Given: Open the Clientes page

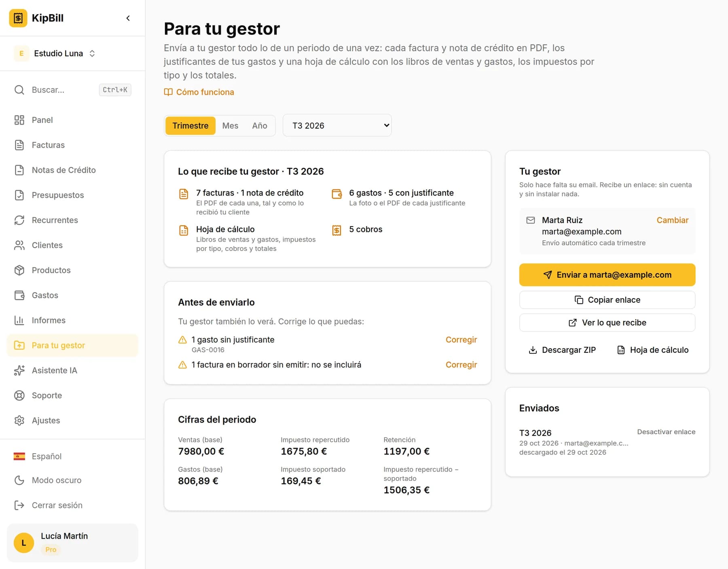Looking at the screenshot, I should tap(72, 245).
